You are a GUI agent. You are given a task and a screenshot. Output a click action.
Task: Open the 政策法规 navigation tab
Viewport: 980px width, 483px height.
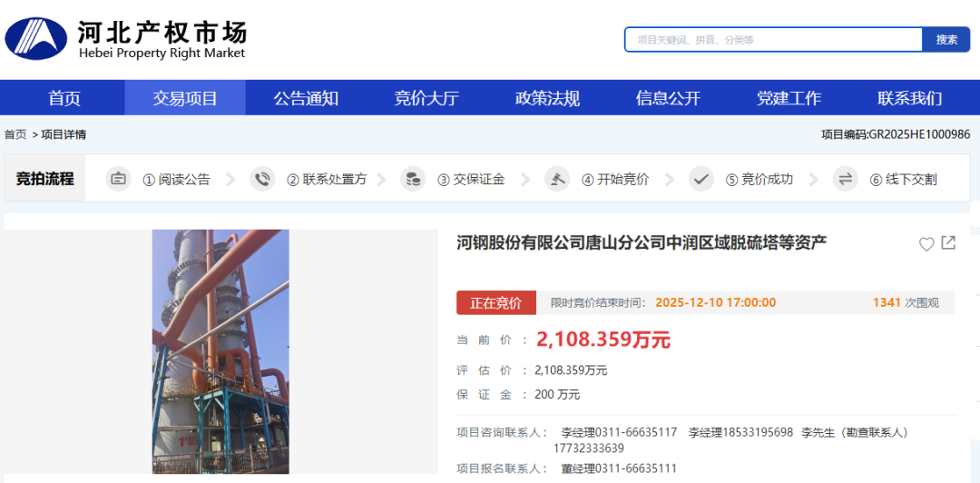(x=547, y=98)
